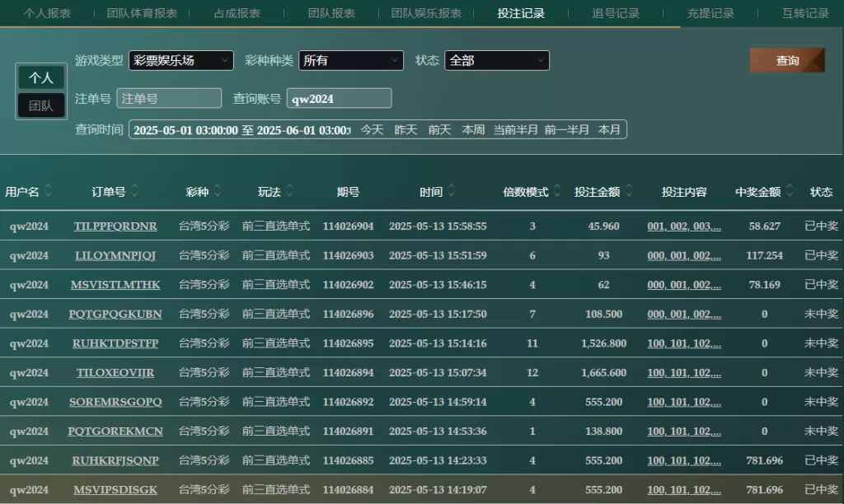Screen dimensions: 844x504
Task: Switch to 团队娱乐报表 tab
Action: click(x=426, y=13)
